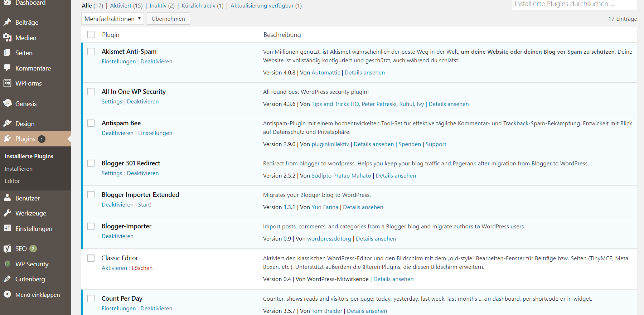
Task: Open the Mehrfachaktionen dropdown
Action: (x=112, y=19)
